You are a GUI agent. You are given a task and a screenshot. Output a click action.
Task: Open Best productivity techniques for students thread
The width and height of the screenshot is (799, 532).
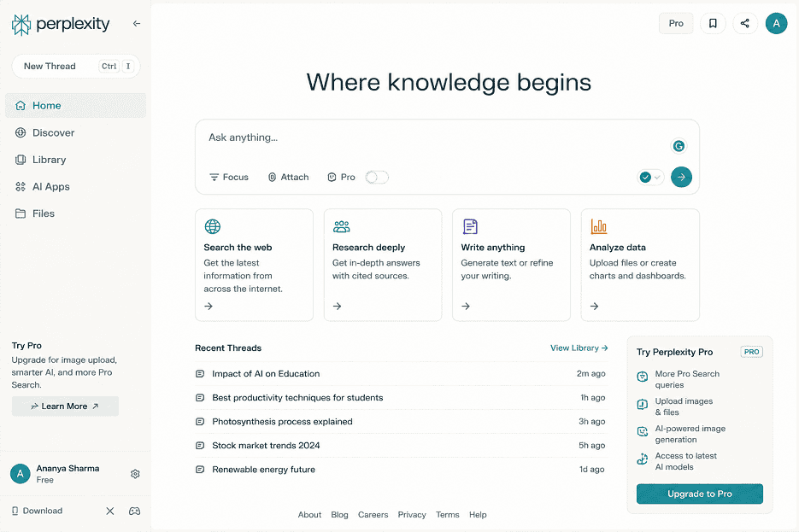click(x=401, y=398)
